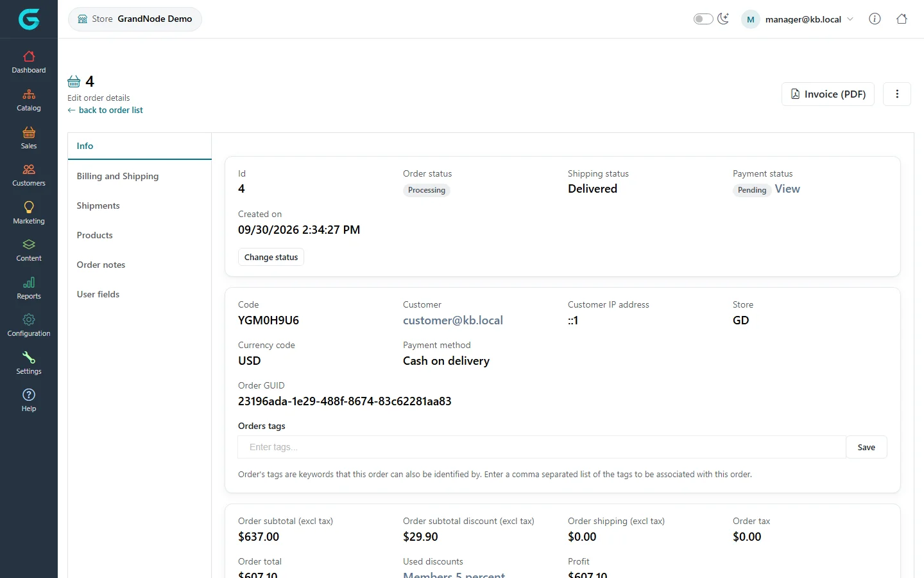Download the Invoice (PDF)
This screenshot has width=924, height=578.
pyautogui.click(x=828, y=94)
